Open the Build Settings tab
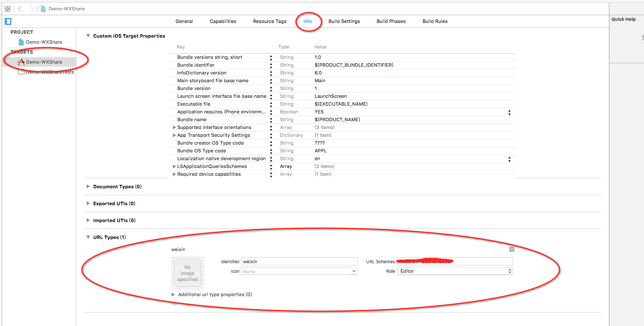 [x=344, y=21]
